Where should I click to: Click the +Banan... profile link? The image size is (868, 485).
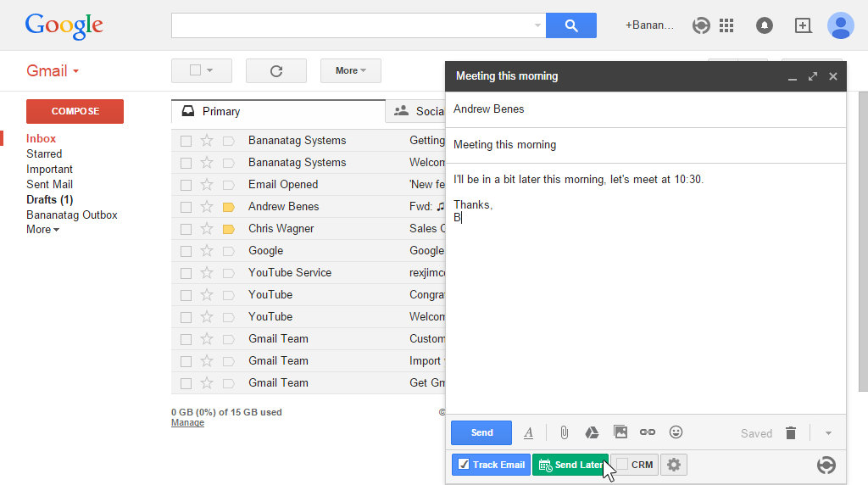649,25
